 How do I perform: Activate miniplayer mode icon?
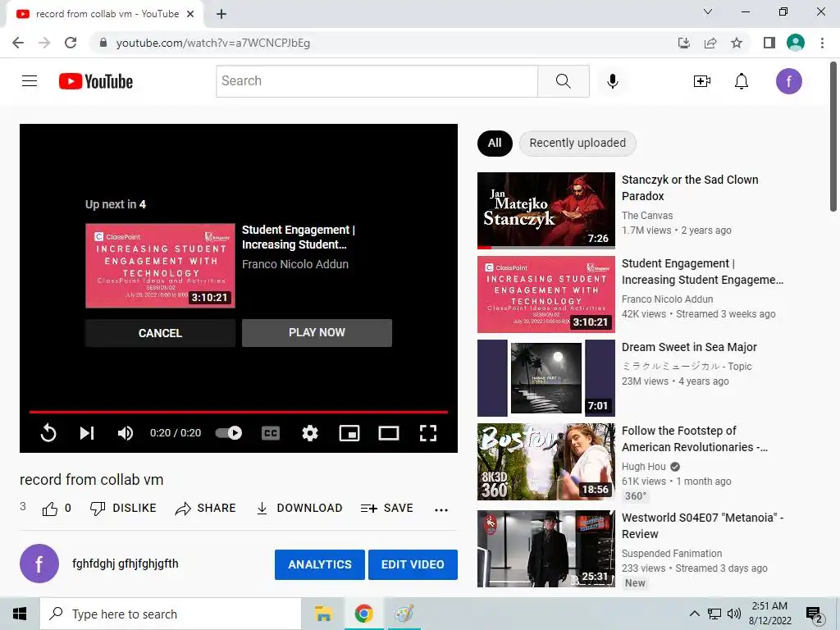click(x=349, y=433)
